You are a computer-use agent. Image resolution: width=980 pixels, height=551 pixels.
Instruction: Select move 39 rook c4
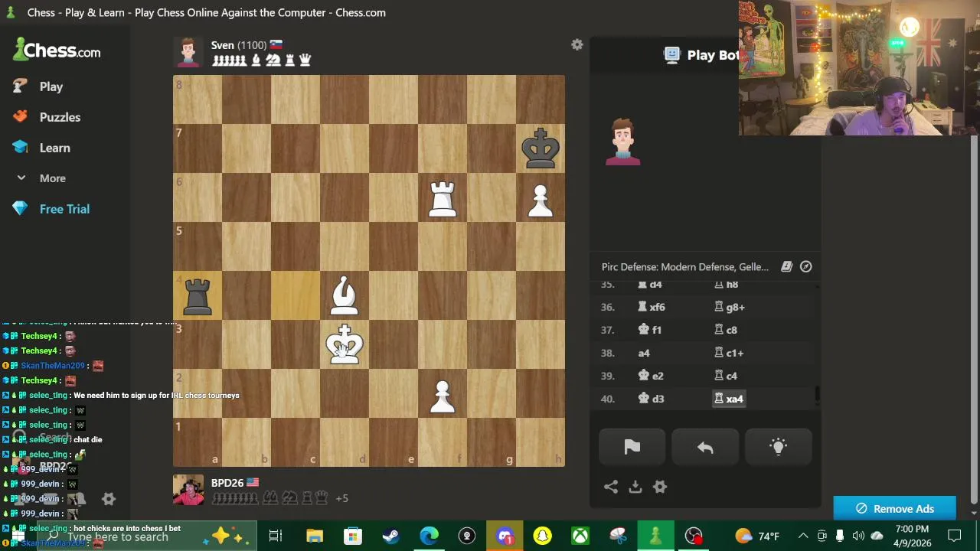pyautogui.click(x=726, y=376)
